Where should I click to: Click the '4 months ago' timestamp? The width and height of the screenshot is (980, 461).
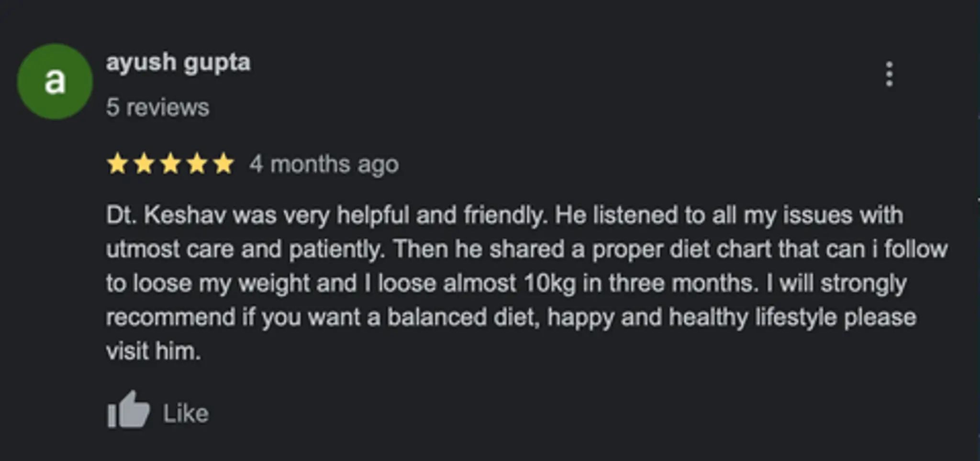click(x=323, y=165)
